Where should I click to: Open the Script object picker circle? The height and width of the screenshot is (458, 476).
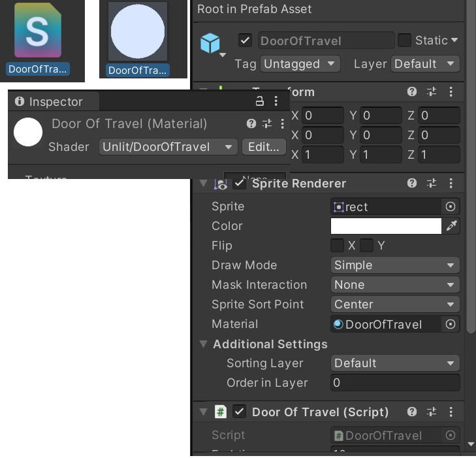(x=451, y=436)
